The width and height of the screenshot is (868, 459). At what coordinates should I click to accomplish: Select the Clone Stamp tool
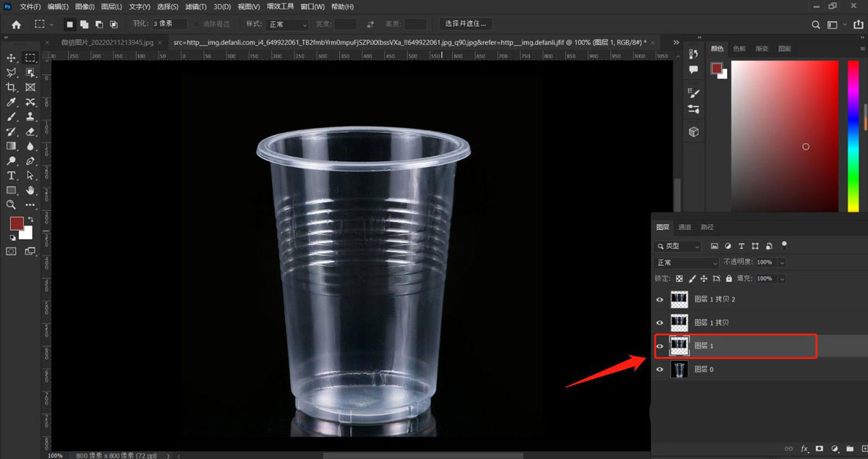pos(30,116)
